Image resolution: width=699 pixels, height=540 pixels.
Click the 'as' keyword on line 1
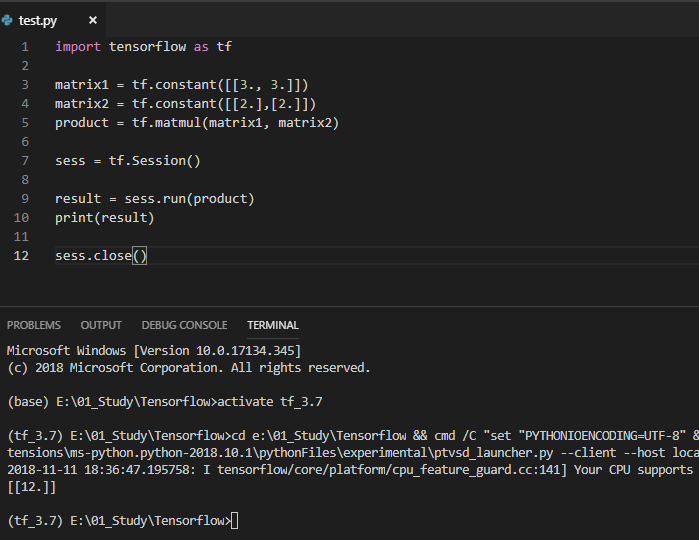(201, 47)
